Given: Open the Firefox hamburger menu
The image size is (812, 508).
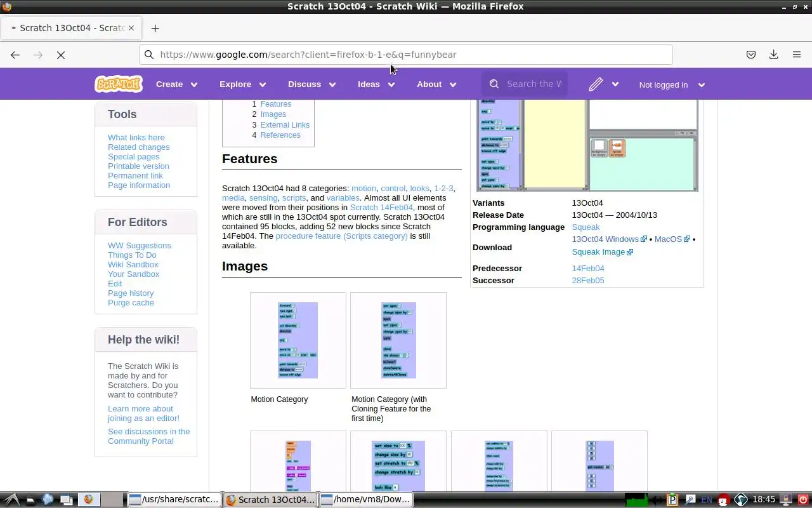Looking at the screenshot, I should (x=797, y=55).
